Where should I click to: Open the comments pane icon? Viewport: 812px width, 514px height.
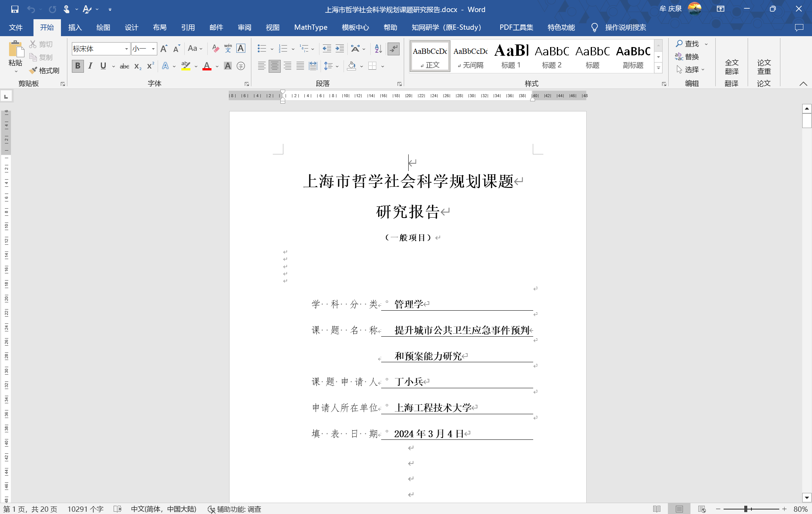pyautogui.click(x=799, y=27)
